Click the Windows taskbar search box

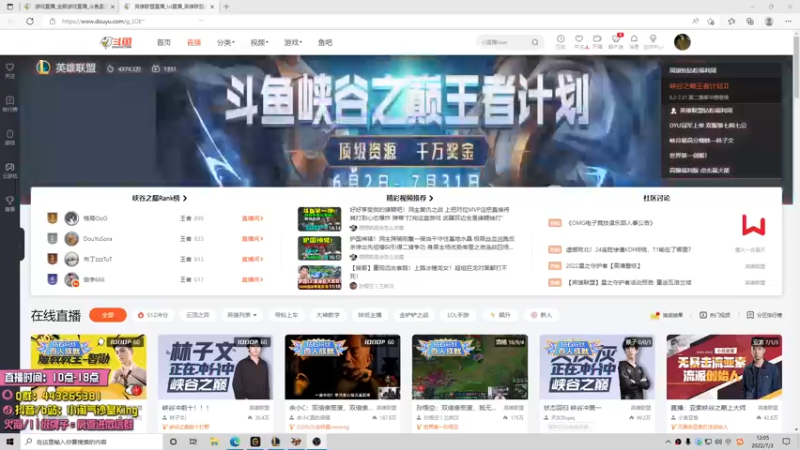coord(92,442)
